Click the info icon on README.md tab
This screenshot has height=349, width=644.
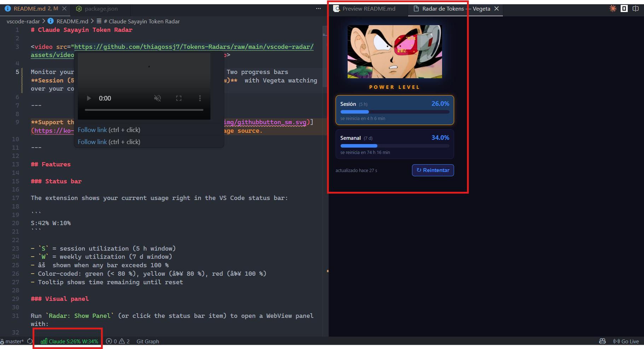click(x=7, y=8)
